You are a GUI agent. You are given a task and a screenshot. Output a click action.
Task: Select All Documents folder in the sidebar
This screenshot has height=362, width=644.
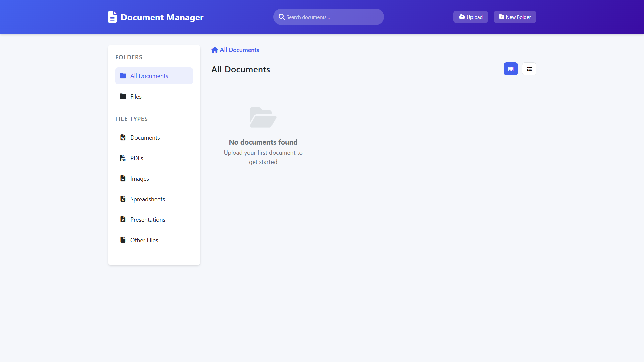154,76
